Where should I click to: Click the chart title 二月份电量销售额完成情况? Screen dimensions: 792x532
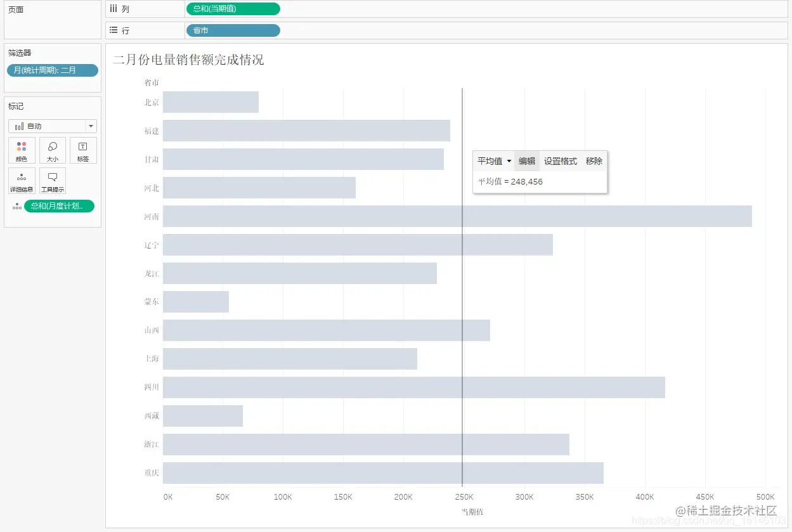click(x=188, y=60)
